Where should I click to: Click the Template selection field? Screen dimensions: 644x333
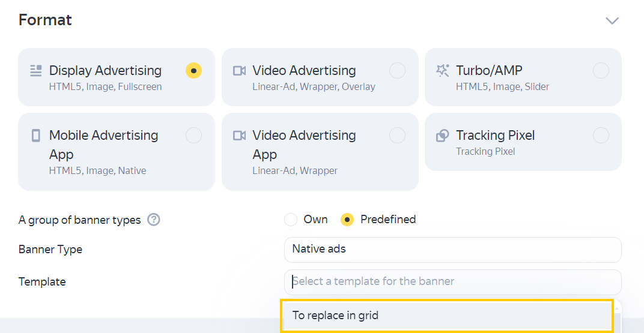click(452, 282)
